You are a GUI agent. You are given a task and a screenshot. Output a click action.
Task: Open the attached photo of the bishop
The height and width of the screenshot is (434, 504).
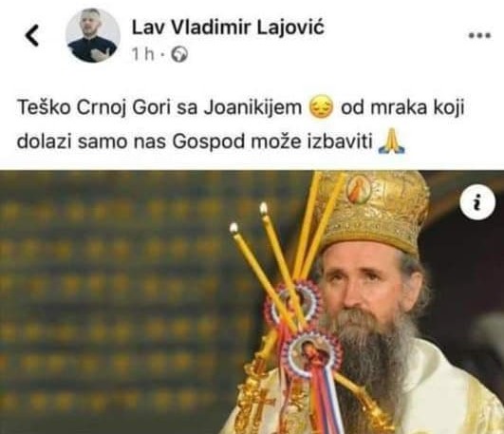252,302
